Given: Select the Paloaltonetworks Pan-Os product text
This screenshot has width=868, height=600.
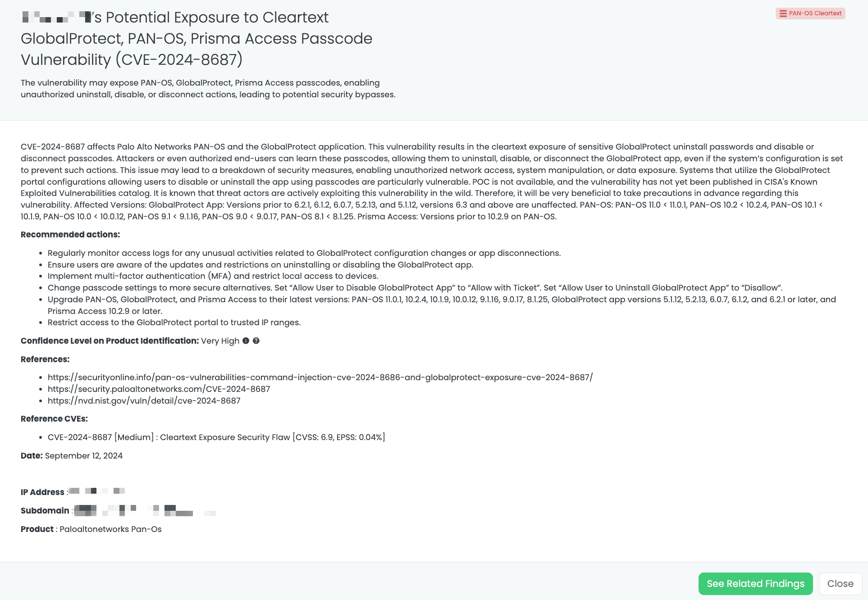Looking at the screenshot, I should (110, 529).
